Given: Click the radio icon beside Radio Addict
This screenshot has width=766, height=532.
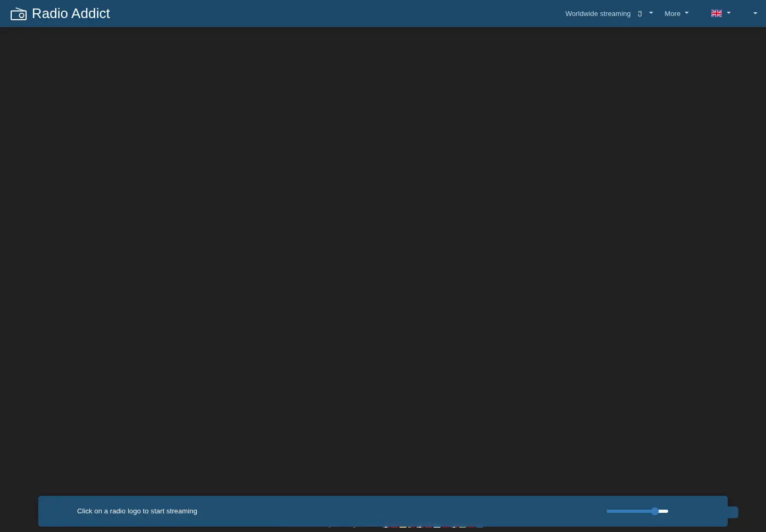Looking at the screenshot, I should [x=19, y=14].
